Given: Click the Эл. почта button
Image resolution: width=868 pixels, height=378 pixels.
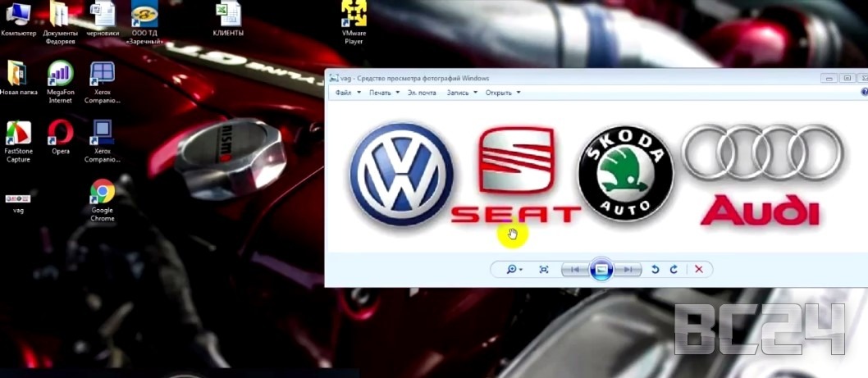Looking at the screenshot, I should coord(422,93).
